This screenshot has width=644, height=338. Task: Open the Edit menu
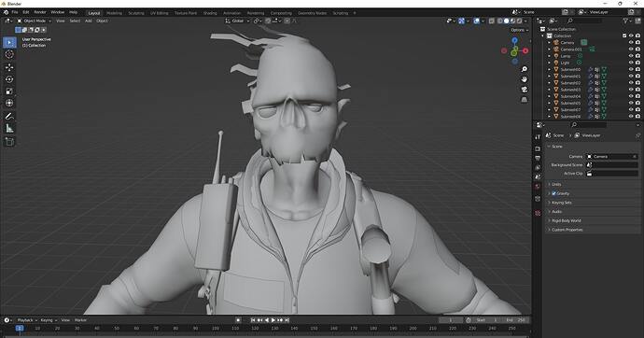click(x=26, y=12)
